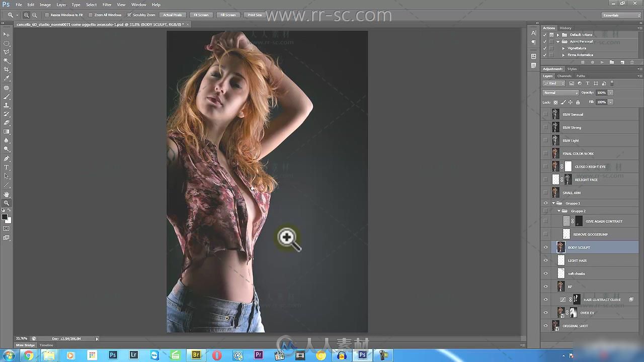Toggle Quick Mask mode icon
Screen dimensions: 644x362
coord(7,229)
